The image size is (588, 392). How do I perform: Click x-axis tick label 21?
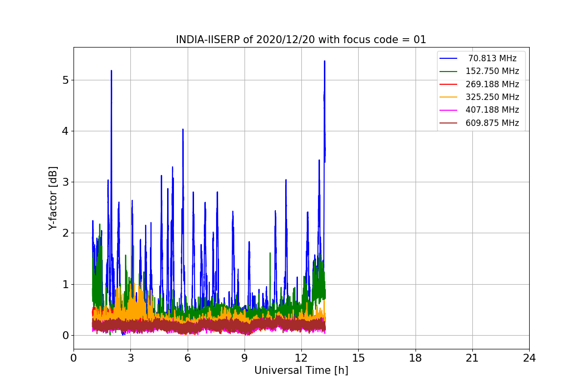(x=472, y=358)
